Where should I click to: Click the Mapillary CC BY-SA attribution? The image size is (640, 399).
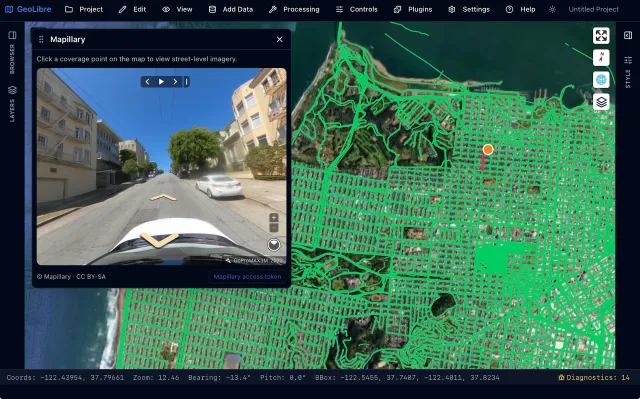coord(71,277)
